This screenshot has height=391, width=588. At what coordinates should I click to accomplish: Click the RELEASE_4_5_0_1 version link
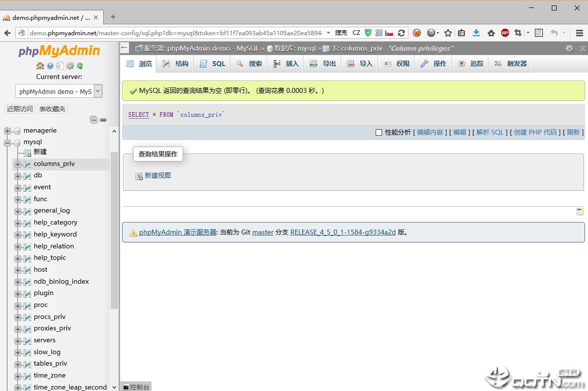click(x=343, y=232)
